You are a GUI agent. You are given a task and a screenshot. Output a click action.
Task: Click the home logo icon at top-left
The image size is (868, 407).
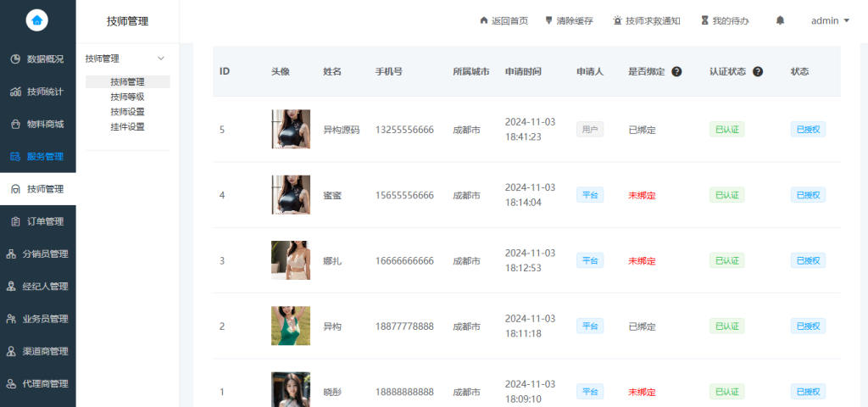(x=37, y=20)
